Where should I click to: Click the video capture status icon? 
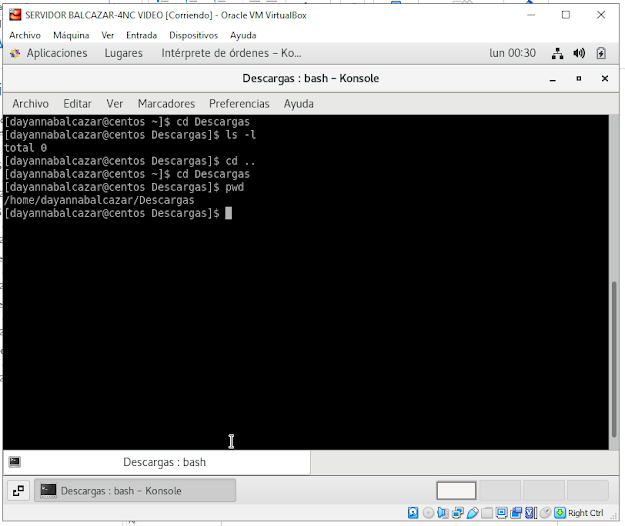click(516, 513)
